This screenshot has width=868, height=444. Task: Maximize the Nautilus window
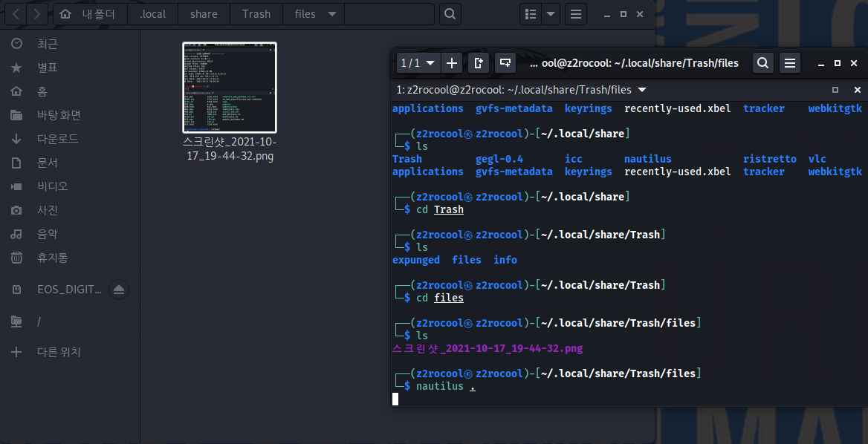click(624, 14)
